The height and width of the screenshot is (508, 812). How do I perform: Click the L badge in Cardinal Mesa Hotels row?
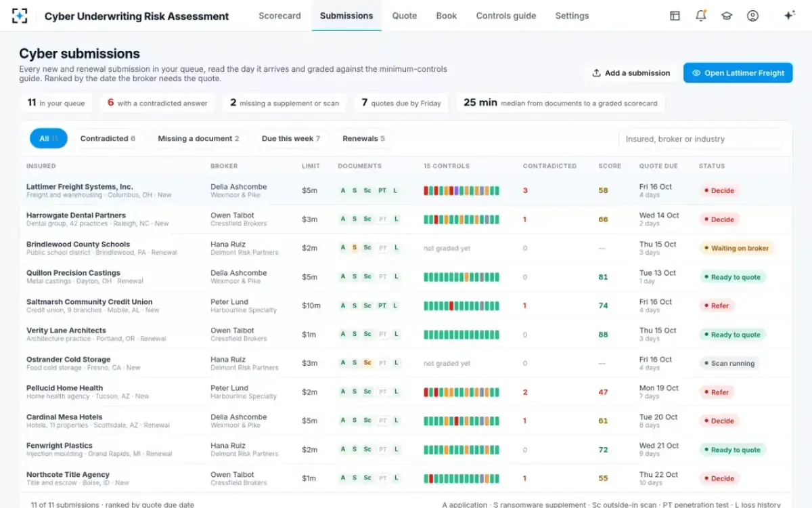pos(396,421)
